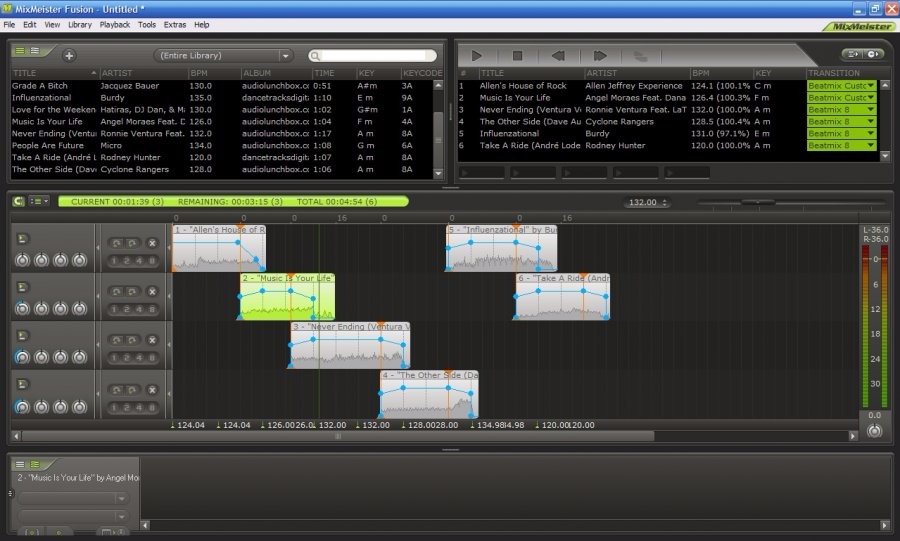Screen dimensions: 900x541
Task: Click the second lane's track icon button
Action: point(22,287)
